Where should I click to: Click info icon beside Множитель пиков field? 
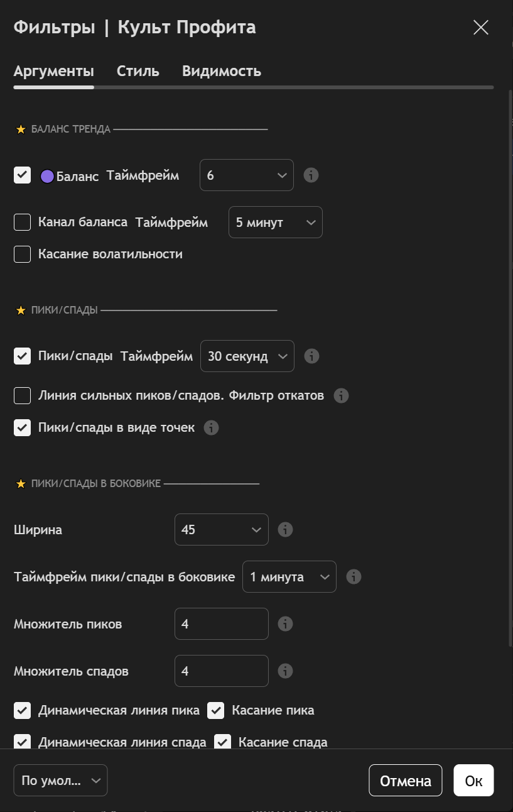tap(285, 624)
